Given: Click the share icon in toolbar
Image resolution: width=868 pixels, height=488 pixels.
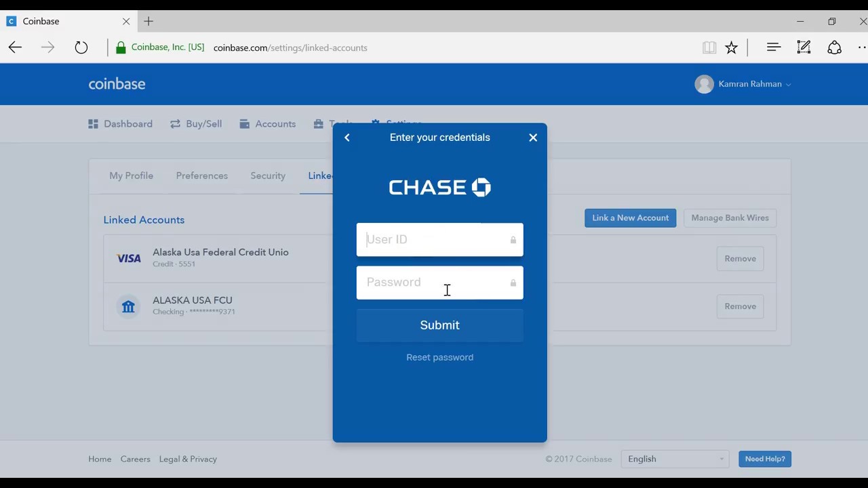Looking at the screenshot, I should coord(834,47).
